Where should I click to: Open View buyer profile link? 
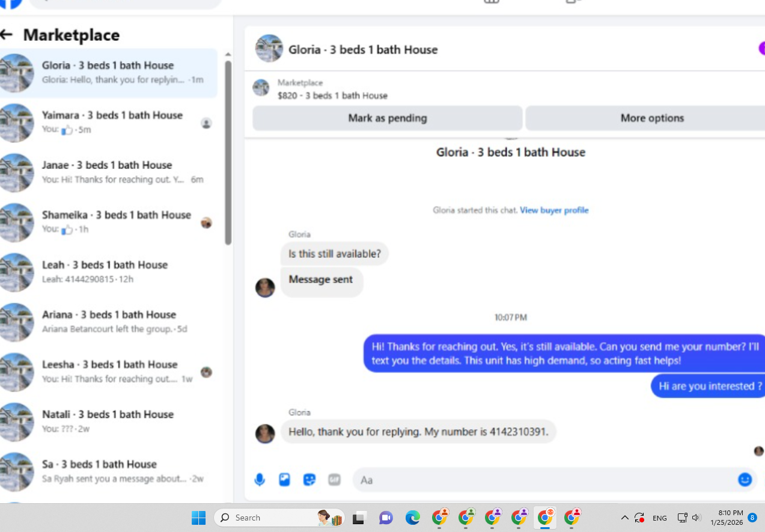(x=554, y=210)
